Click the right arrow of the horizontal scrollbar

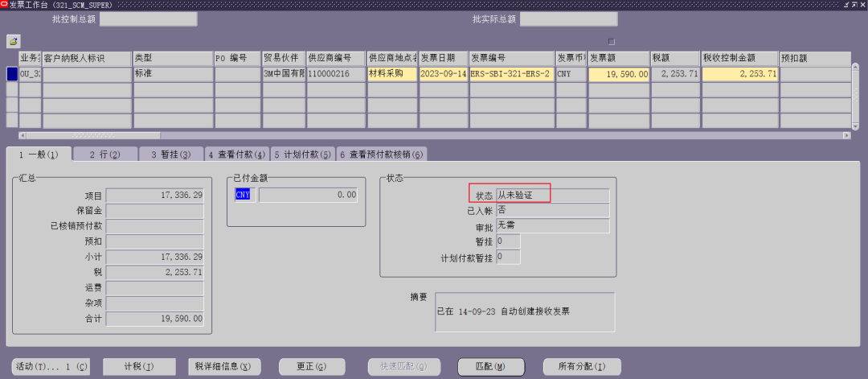pyautogui.click(x=847, y=136)
